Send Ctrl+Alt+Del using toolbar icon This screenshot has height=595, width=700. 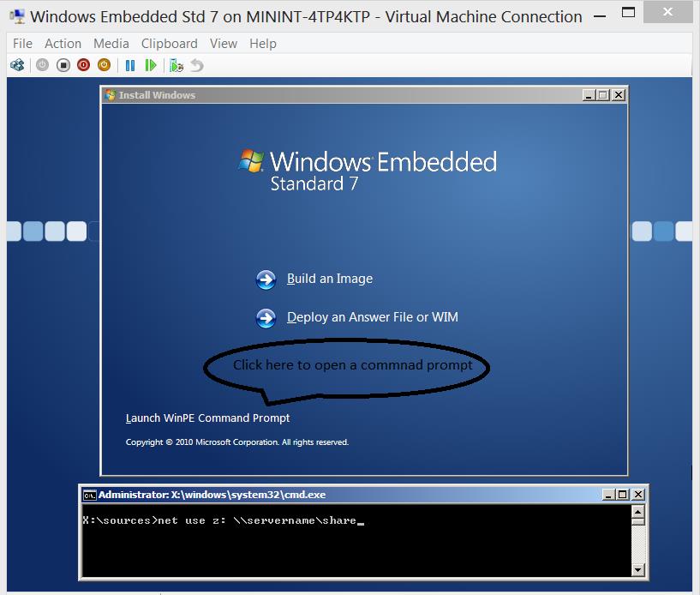[17, 65]
